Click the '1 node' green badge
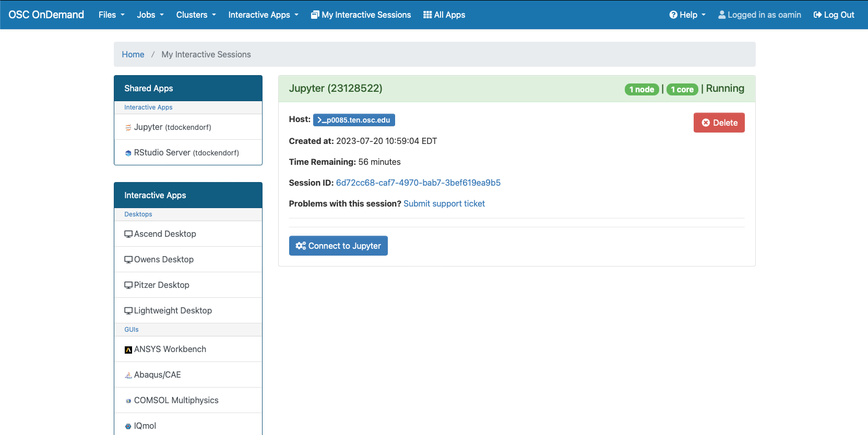 [x=641, y=89]
